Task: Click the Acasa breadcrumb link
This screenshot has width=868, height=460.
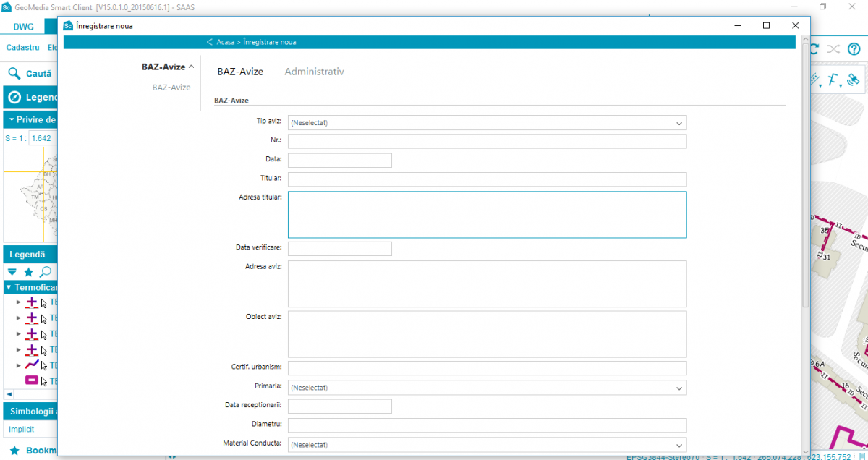Action: point(225,42)
